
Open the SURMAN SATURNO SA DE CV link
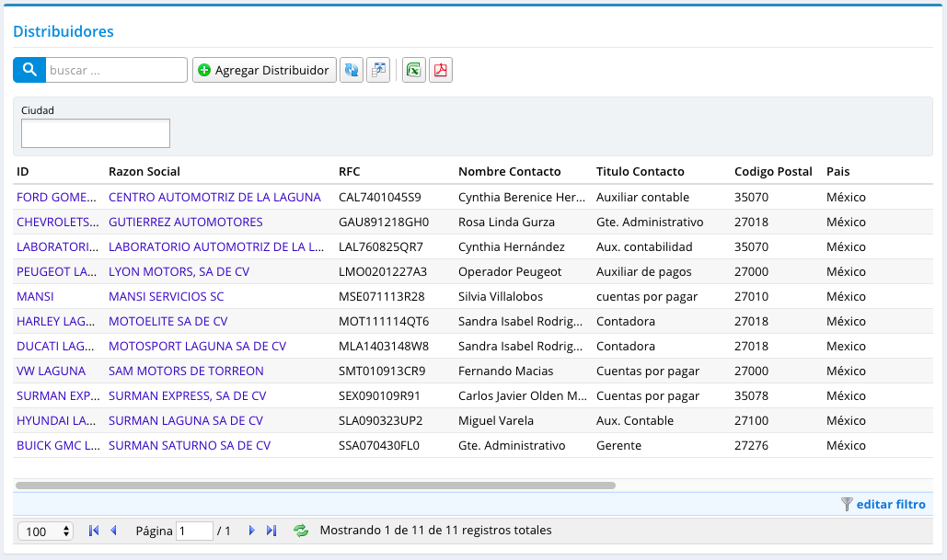pyautogui.click(x=190, y=445)
